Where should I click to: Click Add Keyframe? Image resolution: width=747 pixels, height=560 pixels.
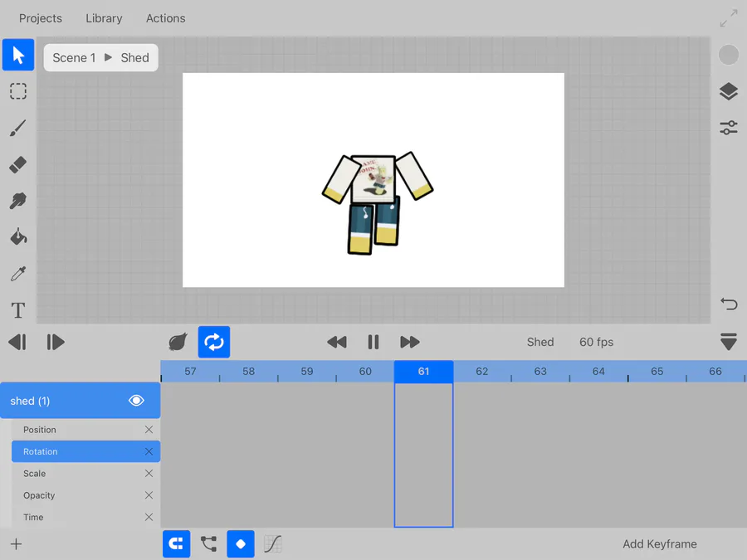(x=659, y=543)
